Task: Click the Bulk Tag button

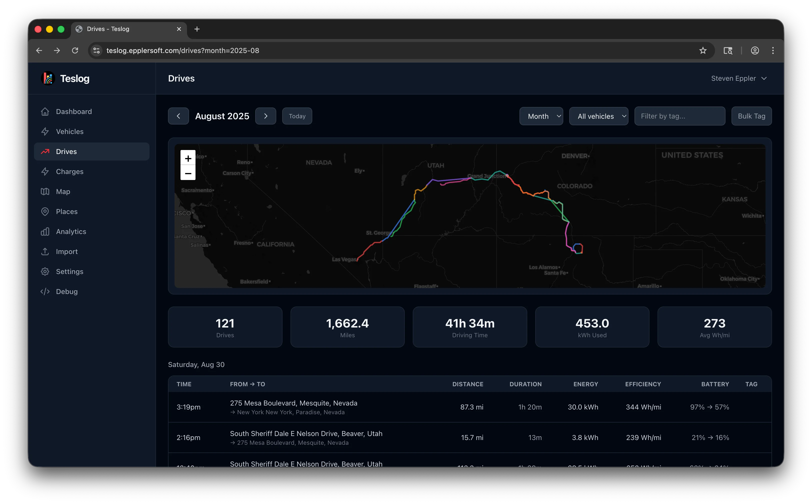Action: click(x=751, y=116)
